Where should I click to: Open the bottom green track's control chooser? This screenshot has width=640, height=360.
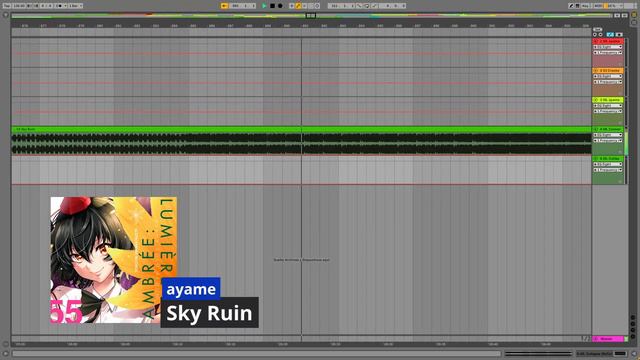(x=608, y=170)
